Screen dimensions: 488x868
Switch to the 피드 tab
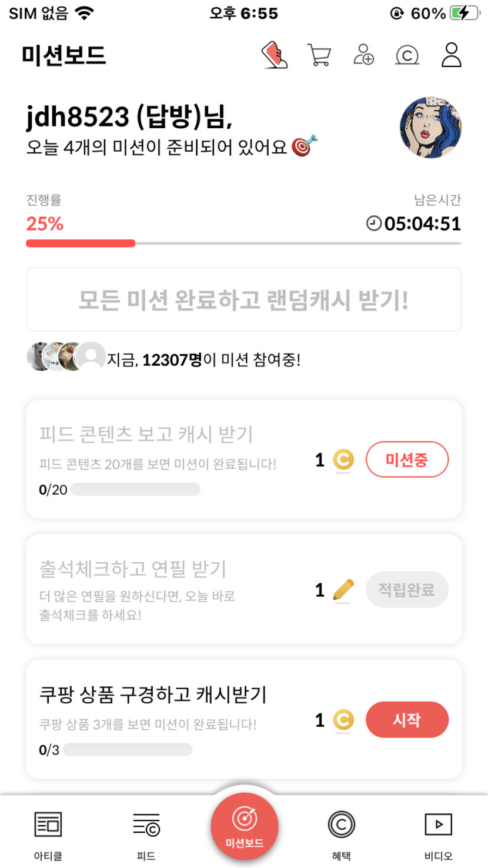pos(146,834)
